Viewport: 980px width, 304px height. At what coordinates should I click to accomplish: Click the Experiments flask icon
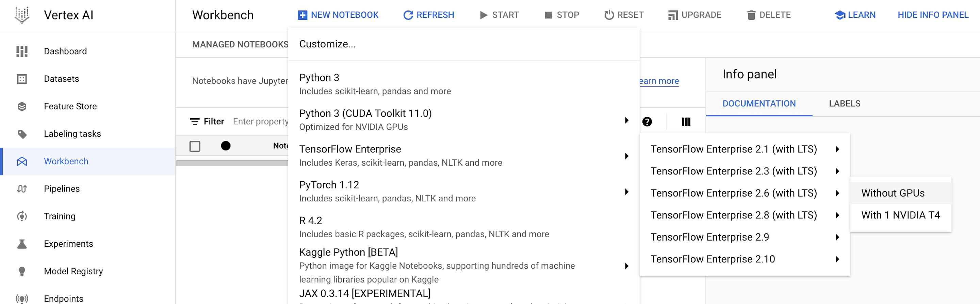(22, 244)
